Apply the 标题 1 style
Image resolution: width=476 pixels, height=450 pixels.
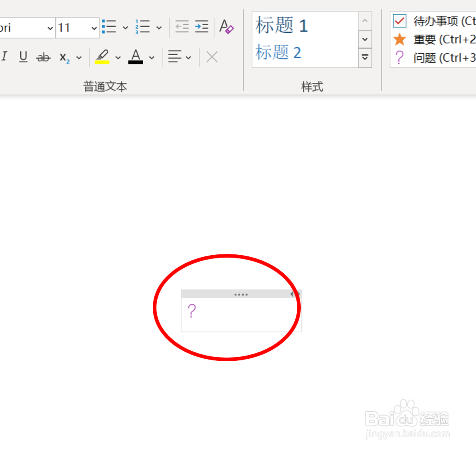(281, 25)
